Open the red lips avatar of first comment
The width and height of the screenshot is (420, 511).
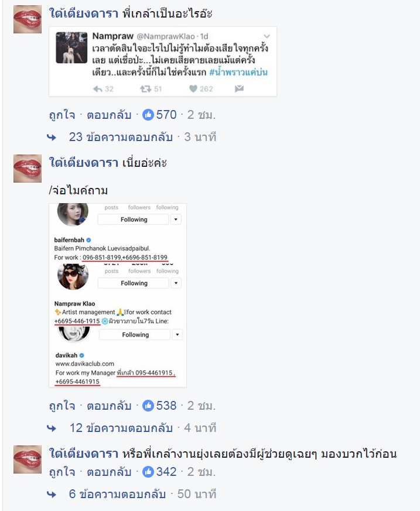point(28,19)
